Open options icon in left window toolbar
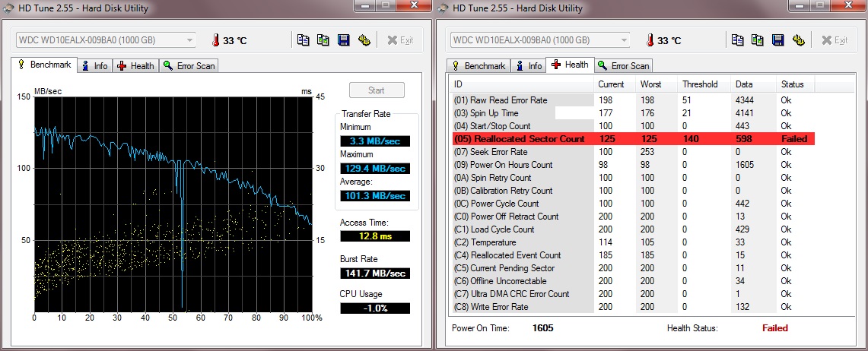The image size is (868, 351). coord(364,40)
